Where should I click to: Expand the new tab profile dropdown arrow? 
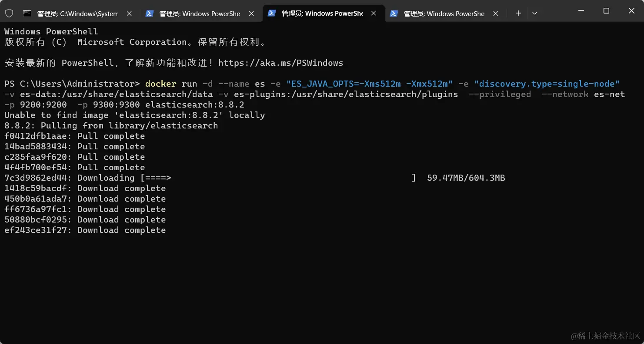[x=534, y=13]
